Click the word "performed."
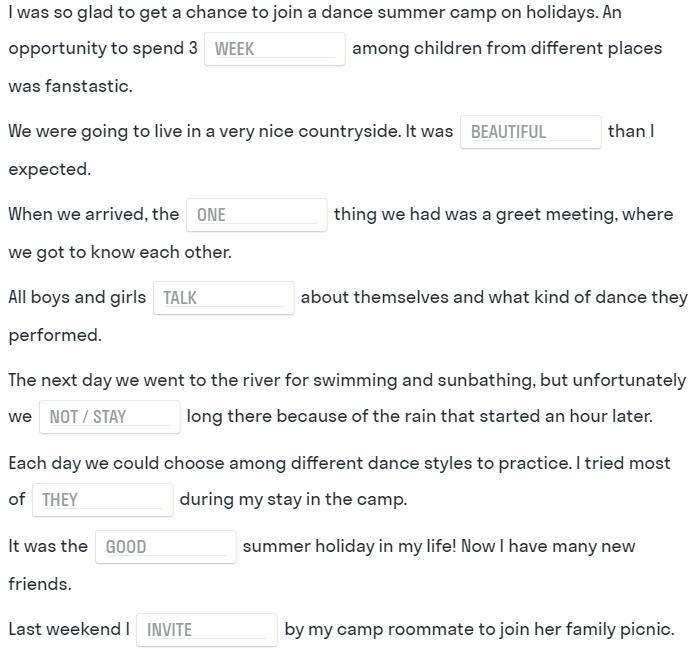696x649 pixels. pos(55,336)
